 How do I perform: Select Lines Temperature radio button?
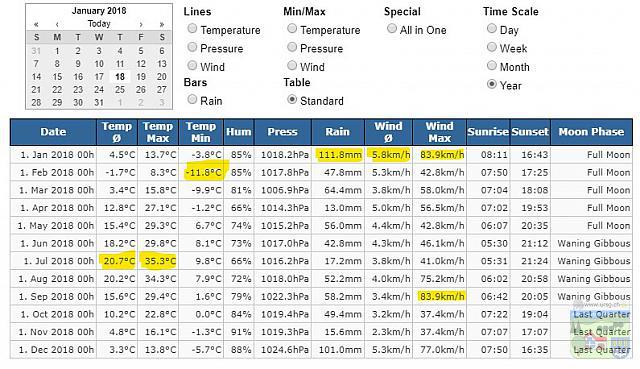tap(192, 29)
